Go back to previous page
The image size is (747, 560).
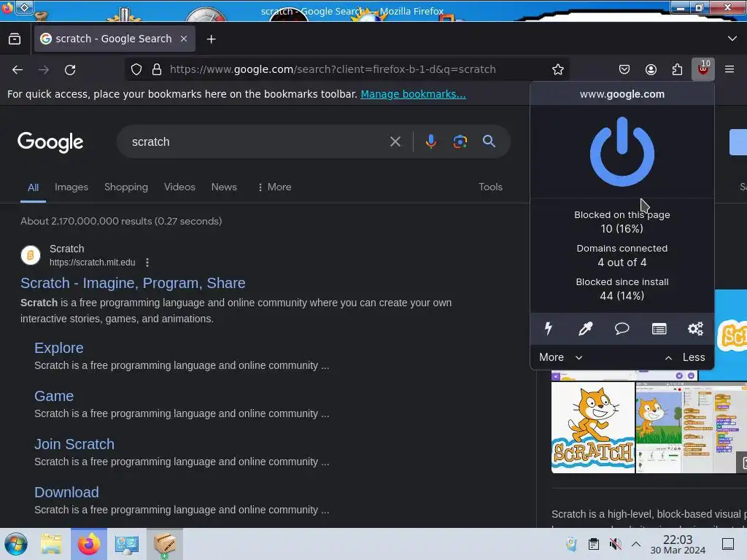click(18, 70)
